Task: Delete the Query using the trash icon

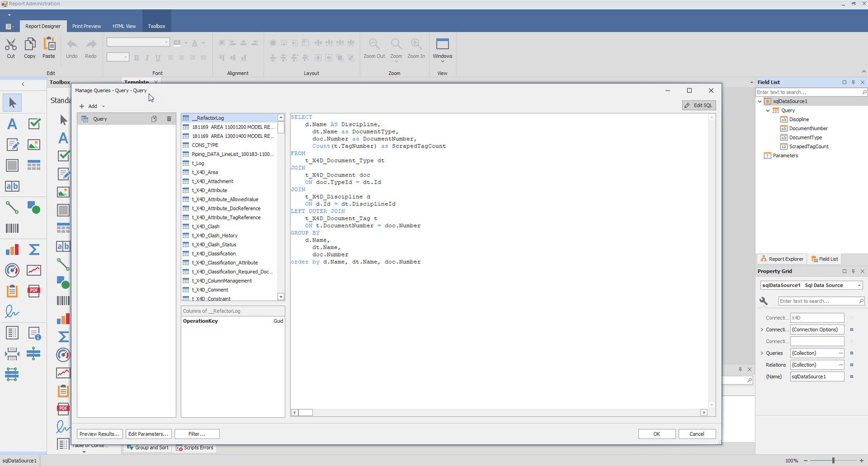Action: [169, 119]
